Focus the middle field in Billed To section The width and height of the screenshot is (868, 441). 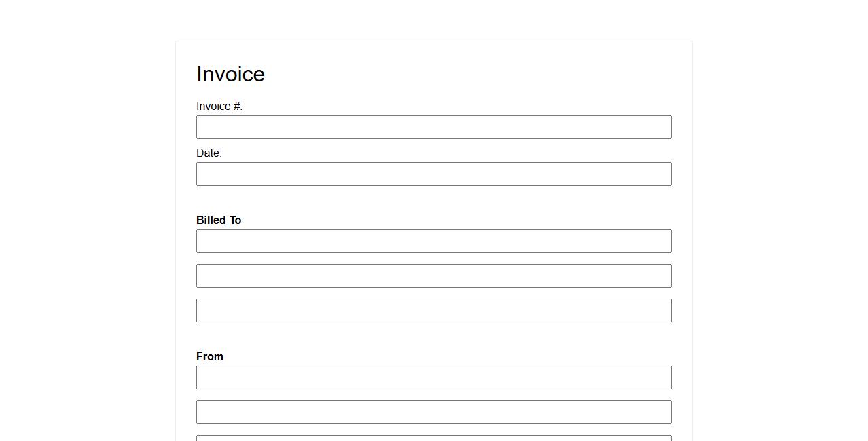coord(433,276)
